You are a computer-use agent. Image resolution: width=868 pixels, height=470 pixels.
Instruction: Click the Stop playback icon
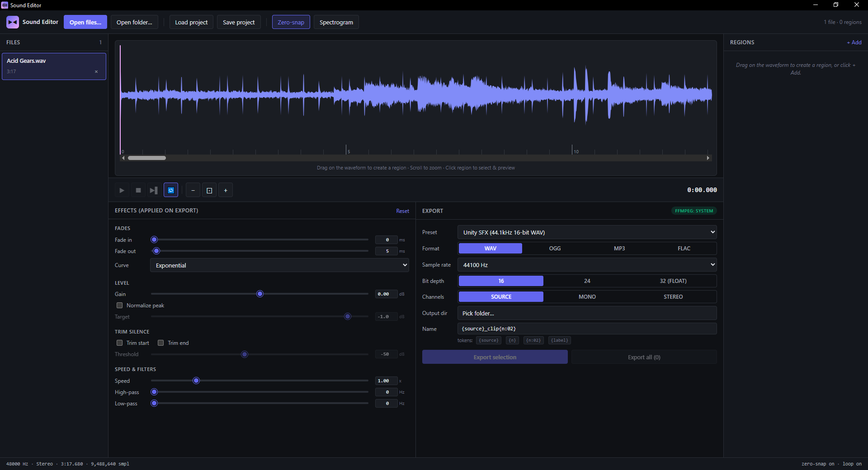pyautogui.click(x=138, y=190)
